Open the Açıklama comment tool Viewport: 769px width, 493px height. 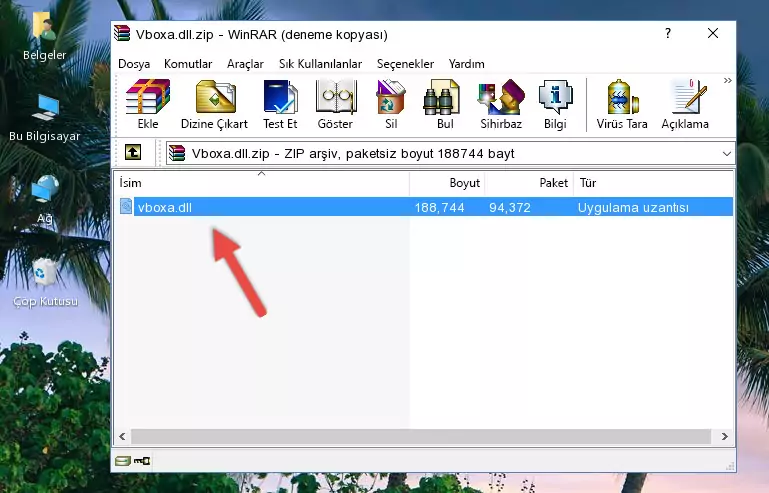[x=685, y=104]
